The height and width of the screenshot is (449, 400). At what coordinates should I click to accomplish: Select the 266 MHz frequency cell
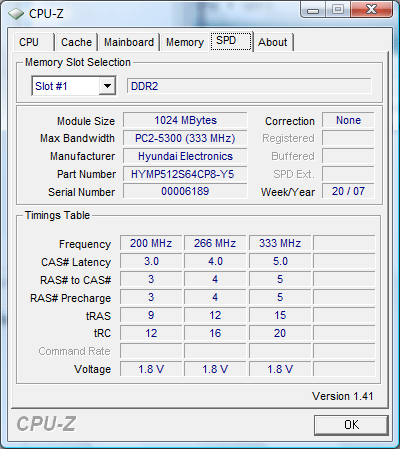coord(215,243)
